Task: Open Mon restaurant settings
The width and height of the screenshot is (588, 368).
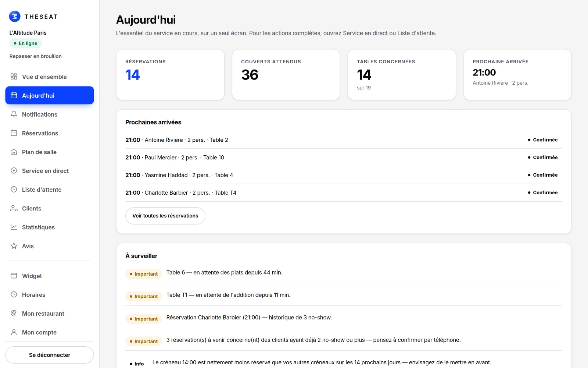Action: pyautogui.click(x=50, y=313)
